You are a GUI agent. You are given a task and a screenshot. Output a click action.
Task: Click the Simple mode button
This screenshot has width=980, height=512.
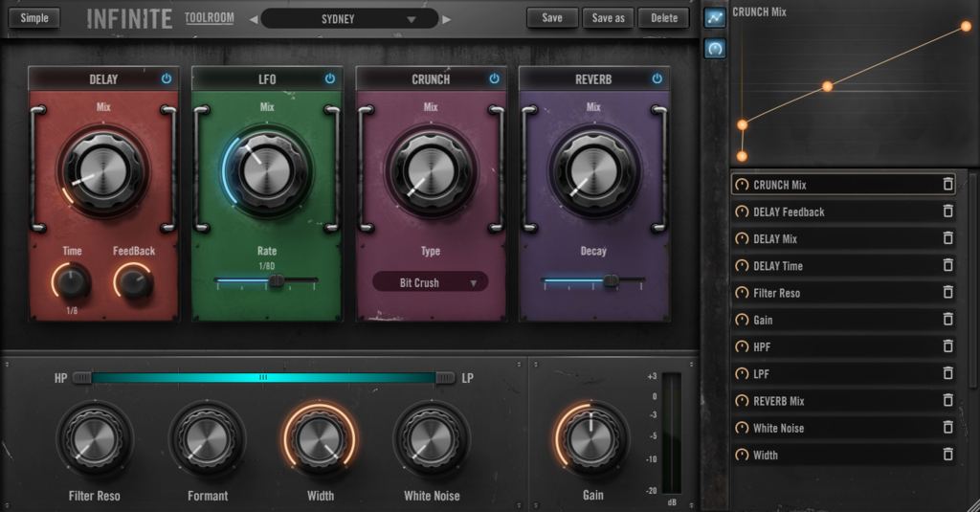pyautogui.click(x=34, y=18)
